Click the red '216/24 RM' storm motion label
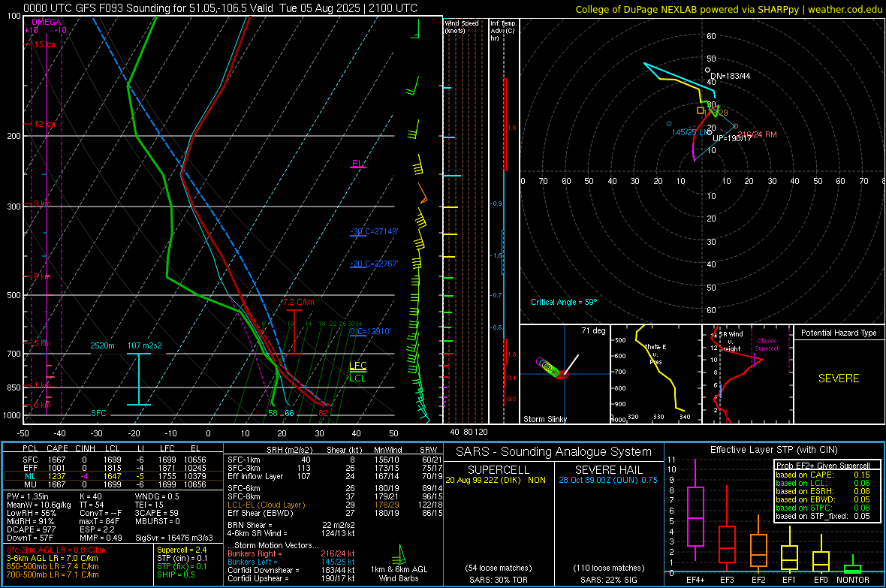 757,134
